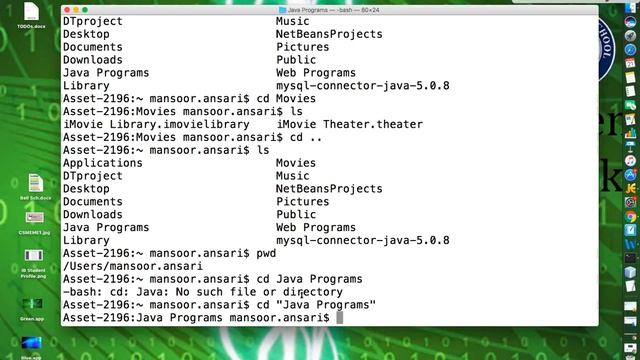Select Bell Sch.docx file on desktop
640x360 pixels.
36,187
